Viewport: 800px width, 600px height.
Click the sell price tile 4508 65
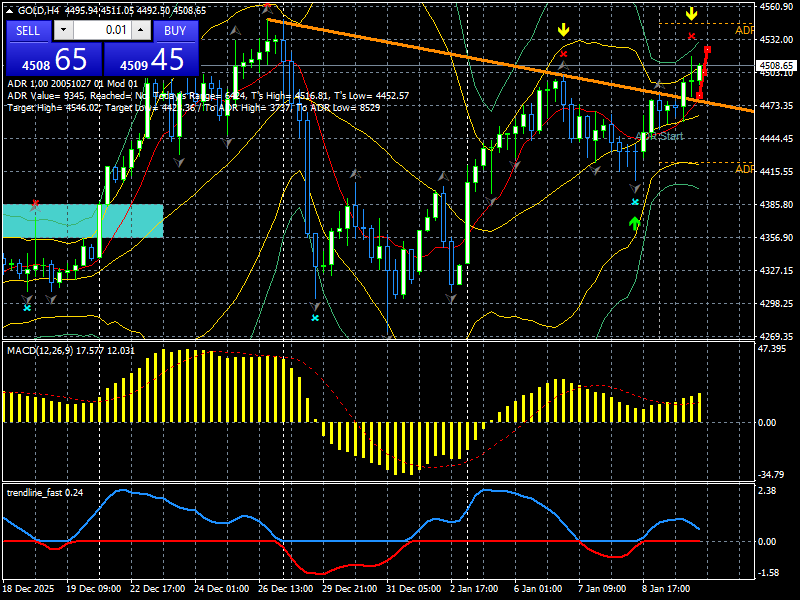point(54,59)
